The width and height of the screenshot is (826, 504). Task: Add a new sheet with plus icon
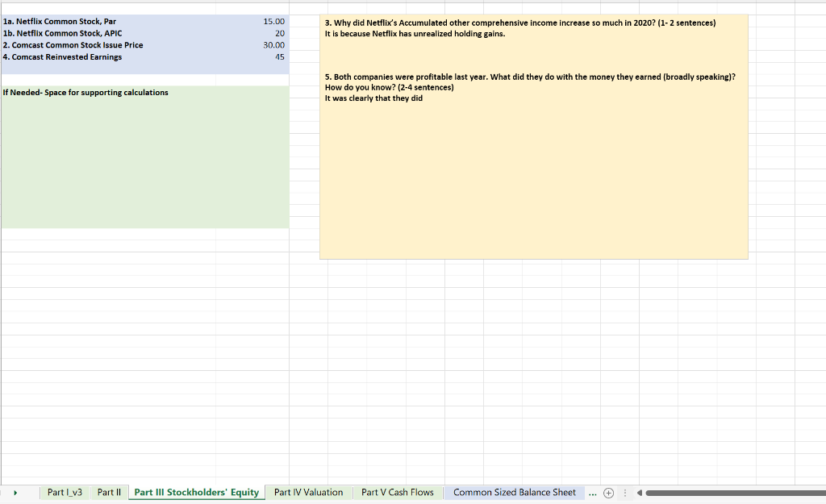(x=608, y=493)
